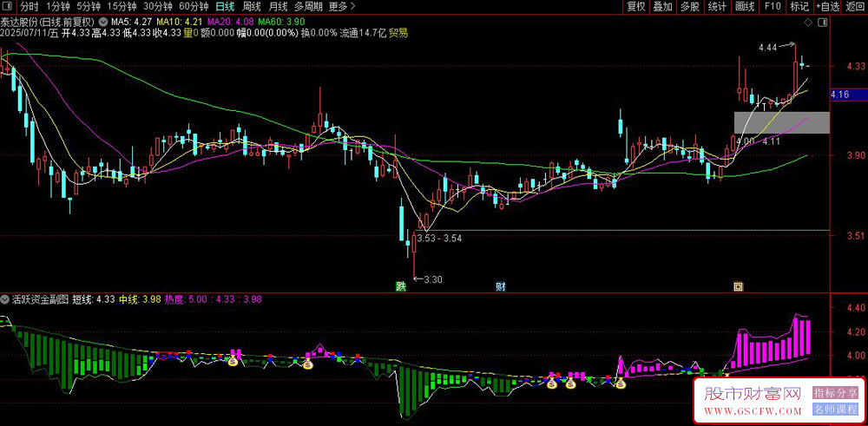Click the 2025/07/11/五 date readout
The width and height of the screenshot is (868, 426).
pos(30,33)
